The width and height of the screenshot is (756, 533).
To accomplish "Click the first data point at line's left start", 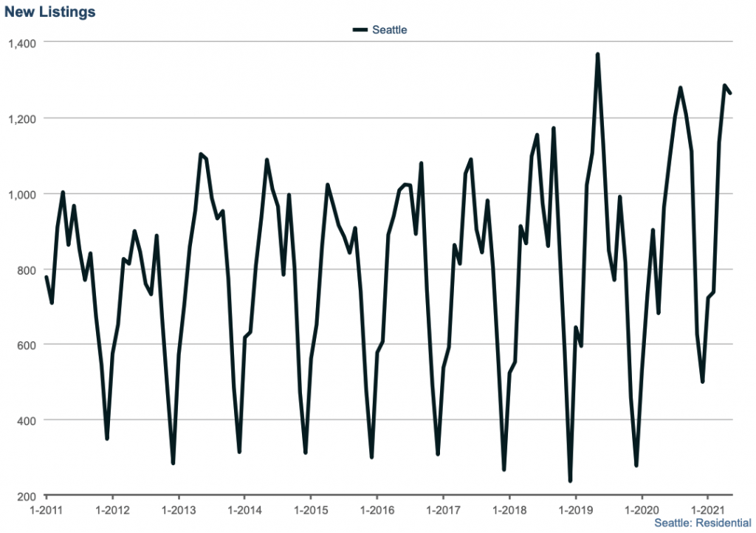I will point(46,277).
